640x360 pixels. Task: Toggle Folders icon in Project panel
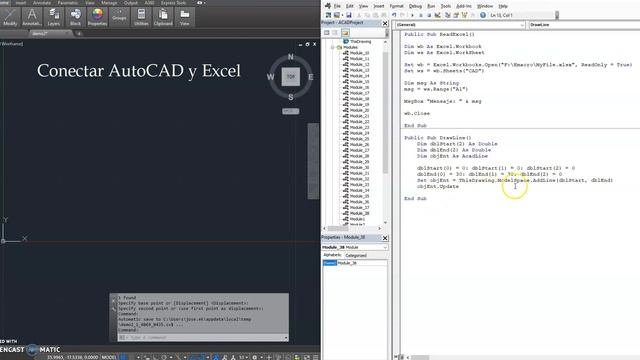pyautogui.click(x=345, y=33)
